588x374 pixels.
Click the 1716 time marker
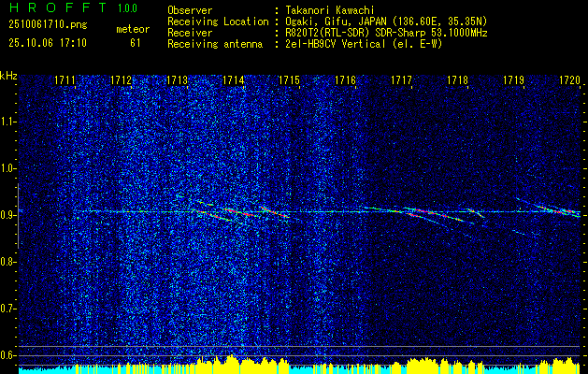345,79
